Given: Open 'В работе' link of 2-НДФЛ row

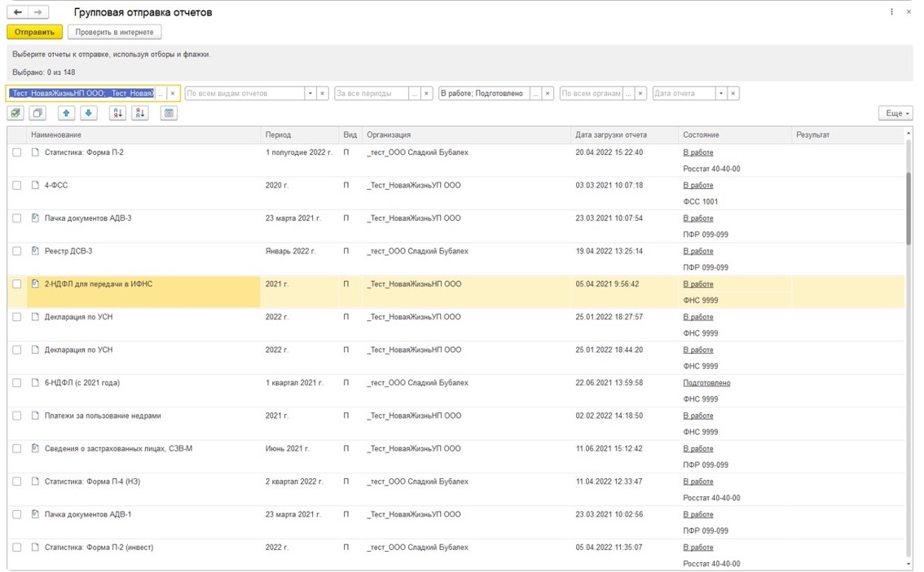Looking at the screenshot, I should tap(697, 284).
